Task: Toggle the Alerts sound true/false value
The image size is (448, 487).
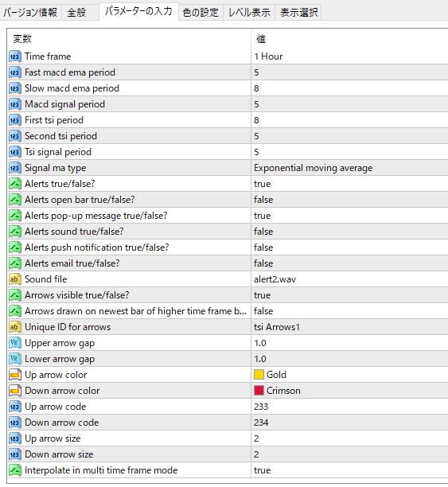Action: (349, 232)
